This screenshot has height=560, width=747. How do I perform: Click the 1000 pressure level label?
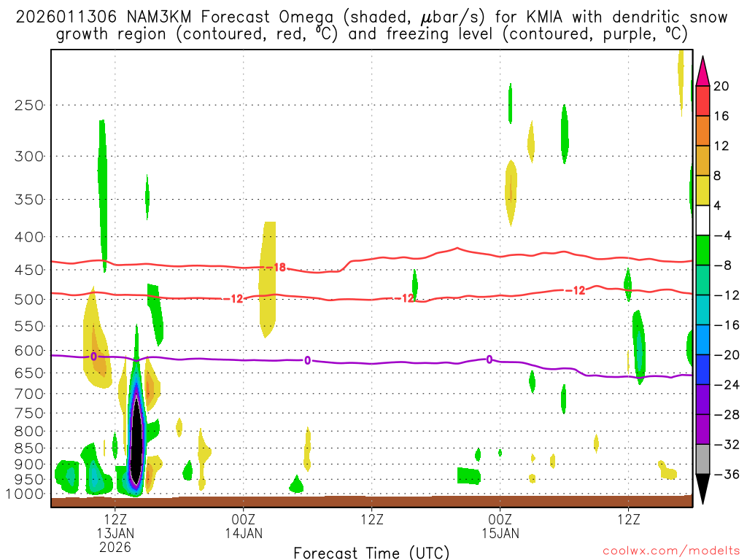click(x=26, y=494)
